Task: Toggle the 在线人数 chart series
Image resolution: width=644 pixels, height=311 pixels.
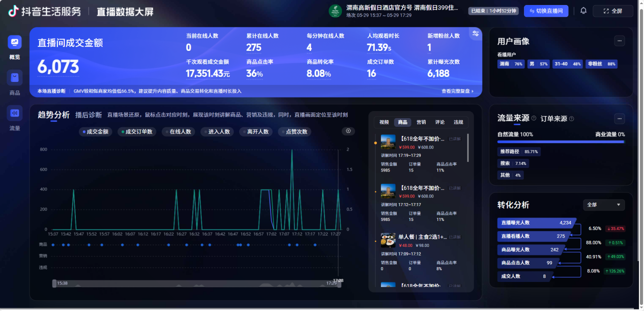Action: coord(179,131)
